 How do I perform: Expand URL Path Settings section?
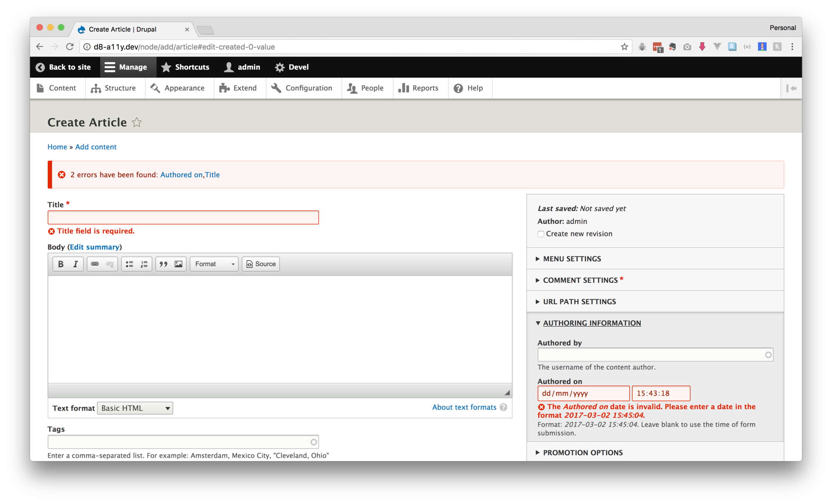pos(579,302)
